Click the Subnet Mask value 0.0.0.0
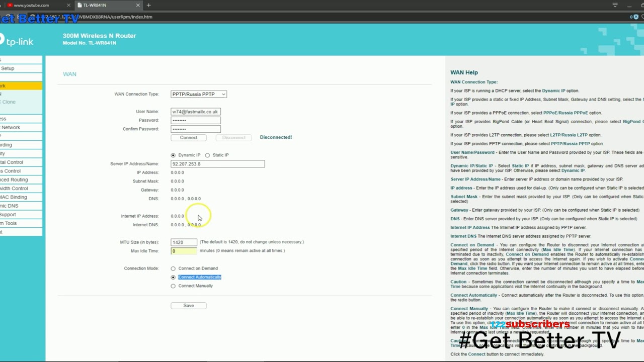The height and width of the screenshot is (362, 644). click(x=177, y=182)
